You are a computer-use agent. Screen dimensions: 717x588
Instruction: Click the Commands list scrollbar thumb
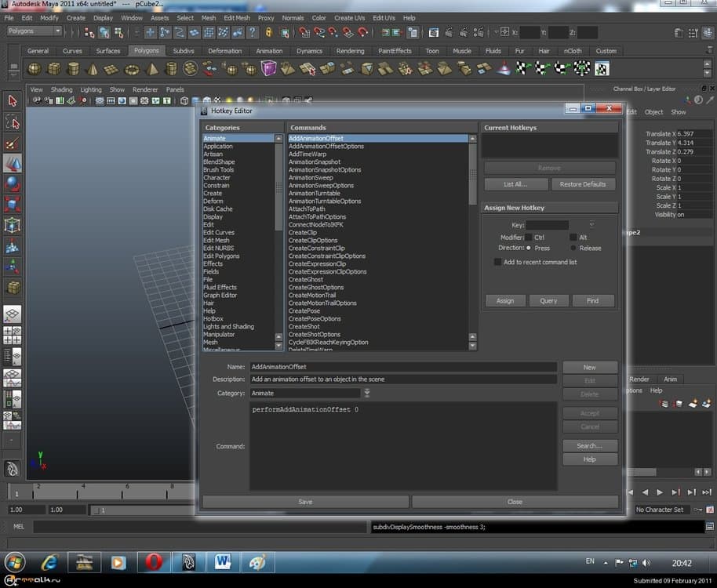click(x=472, y=173)
